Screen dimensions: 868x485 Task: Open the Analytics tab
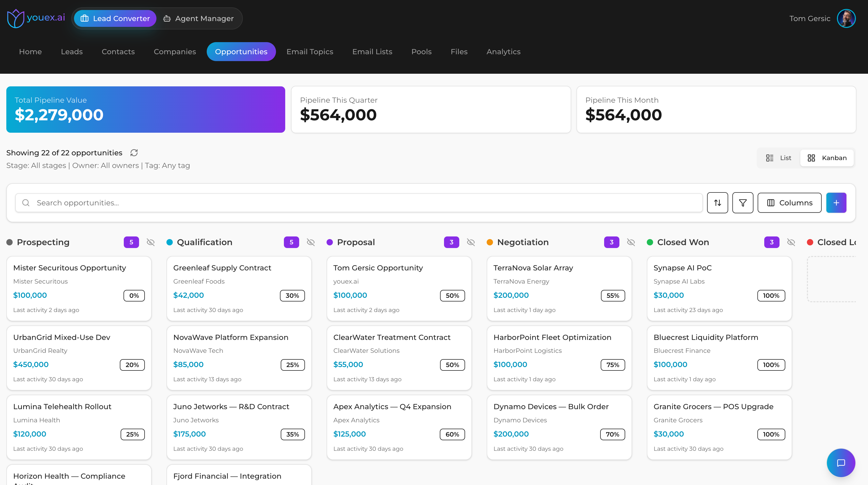pos(504,52)
